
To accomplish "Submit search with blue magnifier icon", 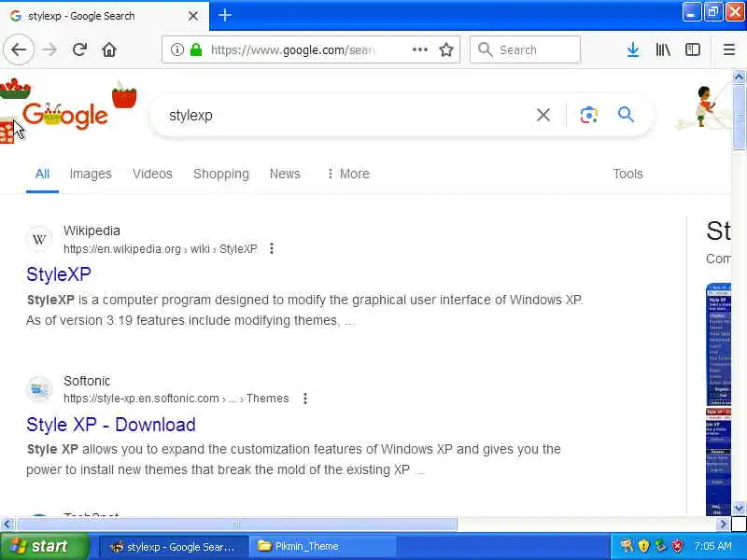I will [x=626, y=115].
